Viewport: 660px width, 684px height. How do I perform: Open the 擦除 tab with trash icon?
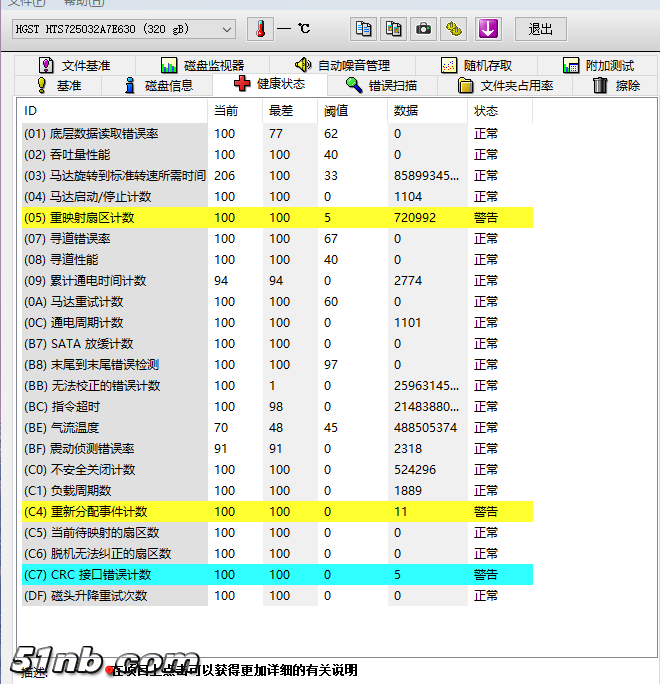pyautogui.click(x=616, y=86)
